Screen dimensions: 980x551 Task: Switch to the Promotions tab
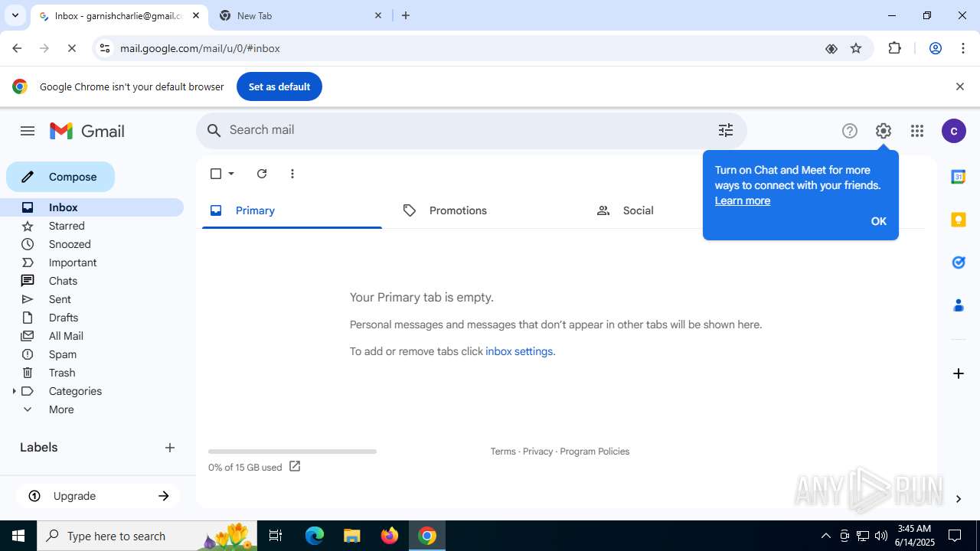coord(485,210)
